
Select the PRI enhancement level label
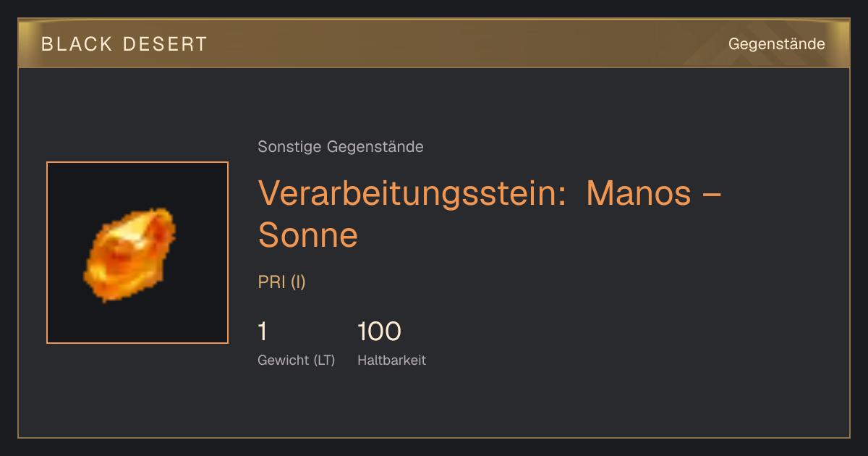pyautogui.click(x=272, y=282)
